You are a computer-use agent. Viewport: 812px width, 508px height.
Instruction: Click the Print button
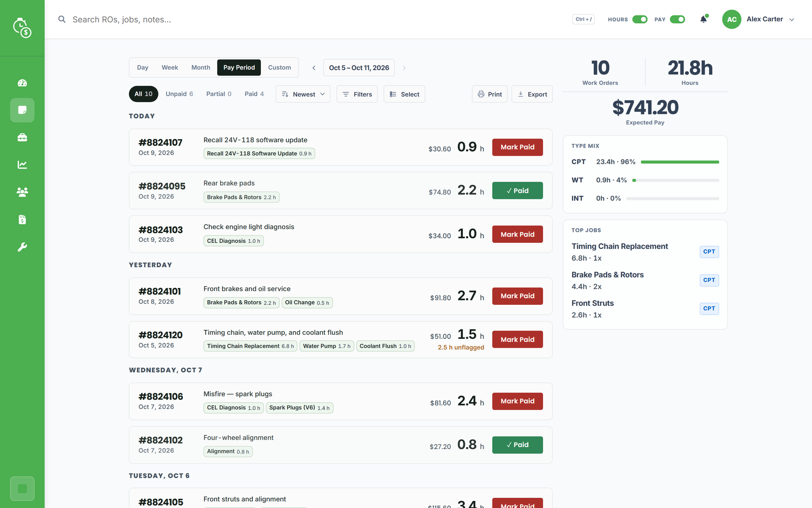(x=490, y=94)
